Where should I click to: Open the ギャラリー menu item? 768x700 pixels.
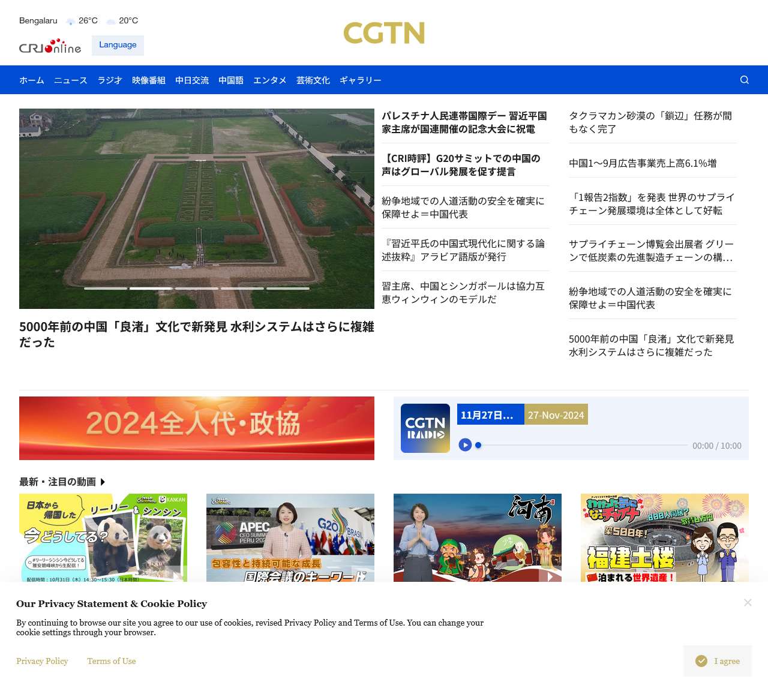coord(359,80)
